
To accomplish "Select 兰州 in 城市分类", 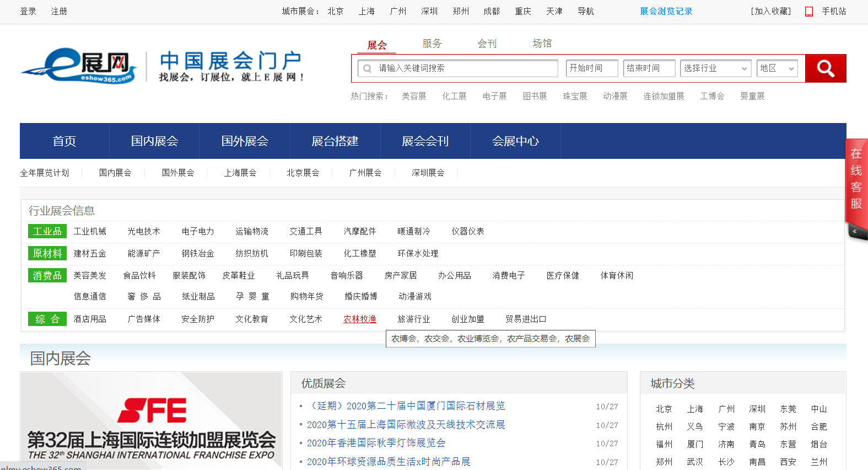I will point(819,462).
